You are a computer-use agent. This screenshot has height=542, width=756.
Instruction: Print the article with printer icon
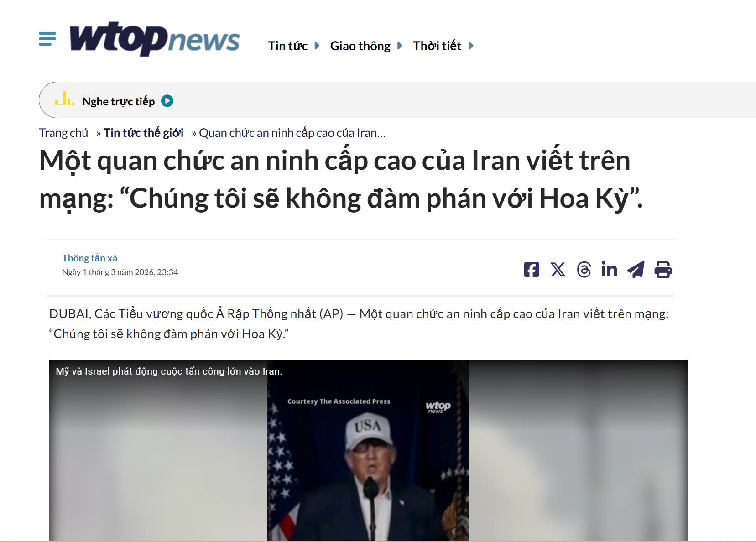(x=663, y=270)
